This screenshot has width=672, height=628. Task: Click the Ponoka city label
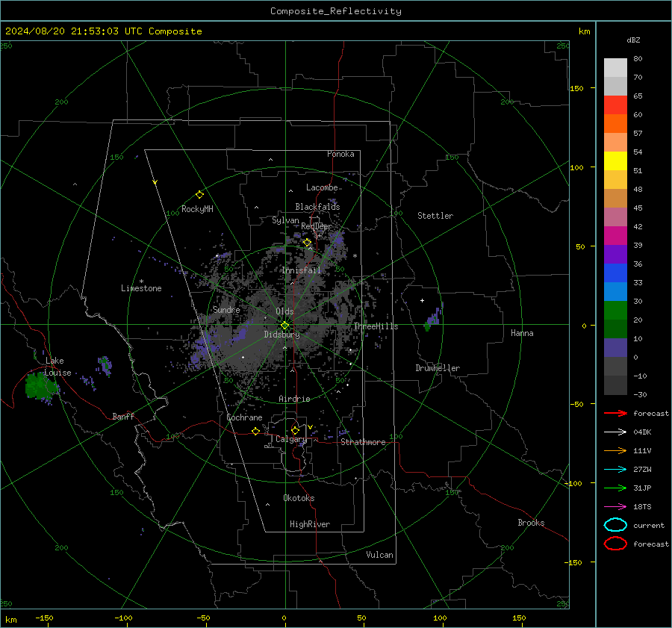coord(340,154)
